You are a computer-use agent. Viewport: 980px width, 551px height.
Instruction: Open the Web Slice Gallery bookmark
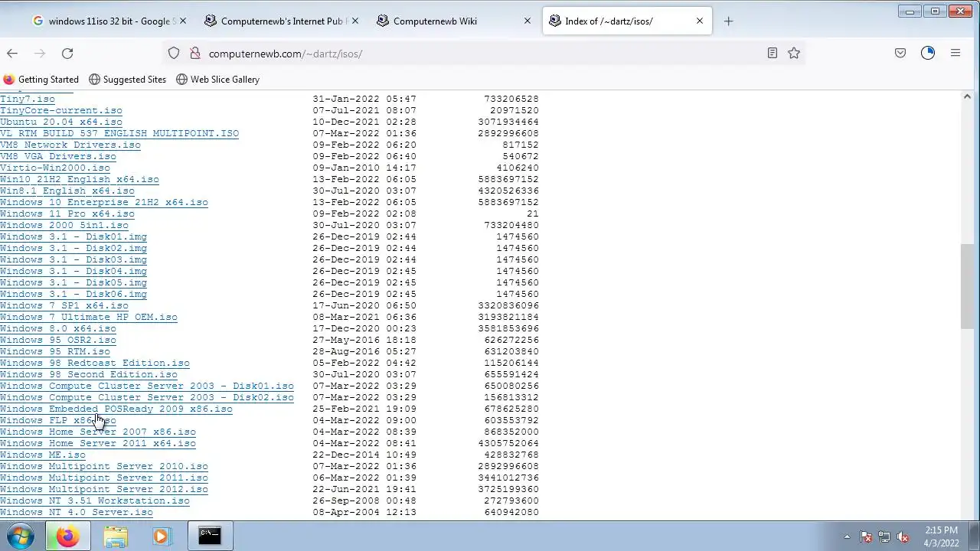coord(217,80)
